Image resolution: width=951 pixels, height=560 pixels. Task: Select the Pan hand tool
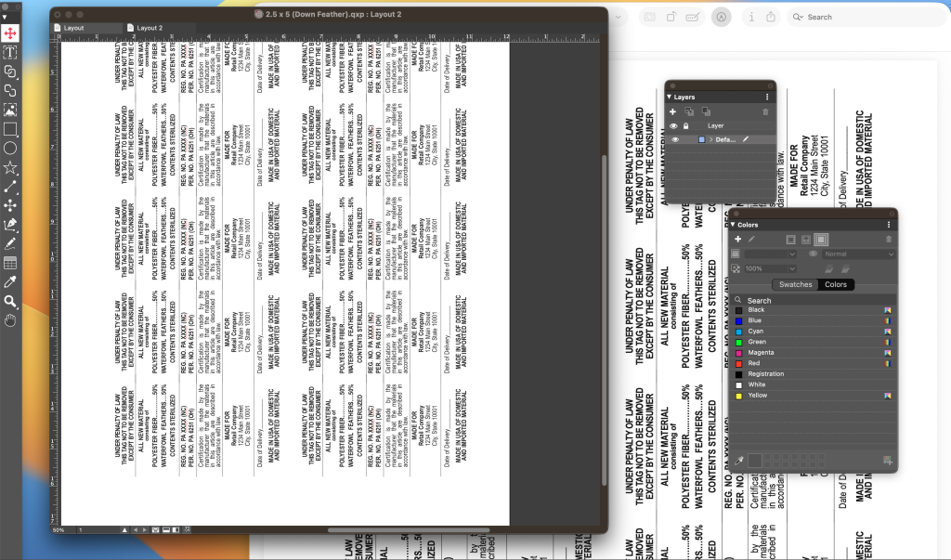(x=10, y=320)
